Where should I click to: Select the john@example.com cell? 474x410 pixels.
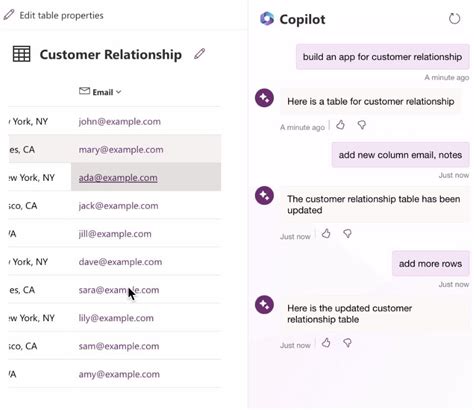(146, 121)
